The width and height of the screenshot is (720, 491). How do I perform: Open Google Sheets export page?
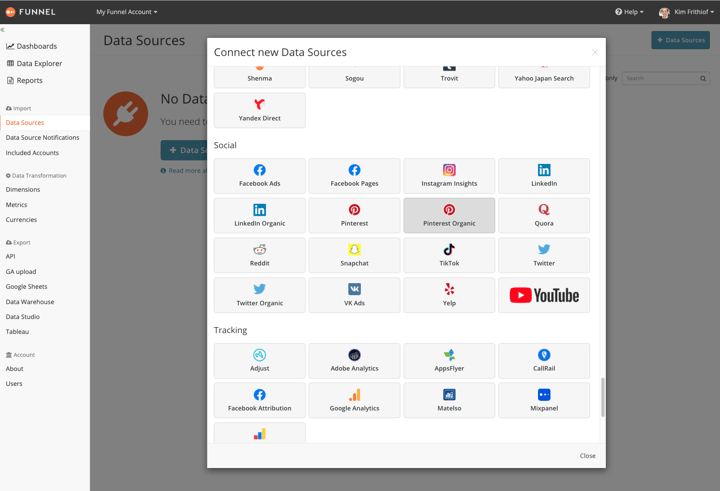27,286
